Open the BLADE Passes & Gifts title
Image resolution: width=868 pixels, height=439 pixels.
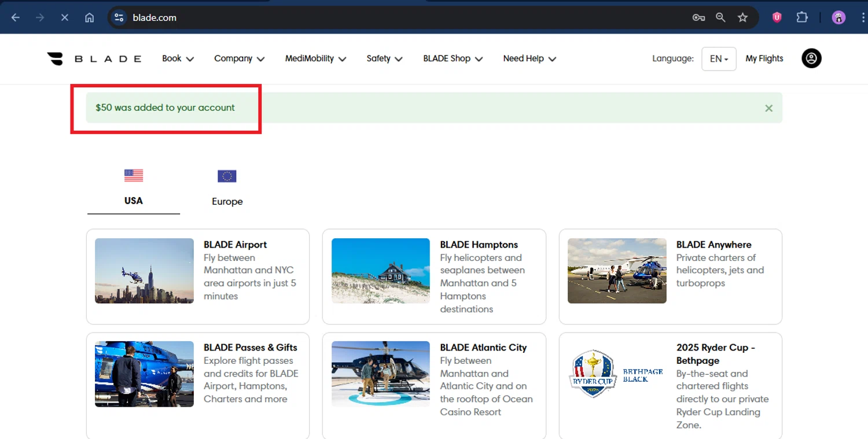(250, 348)
